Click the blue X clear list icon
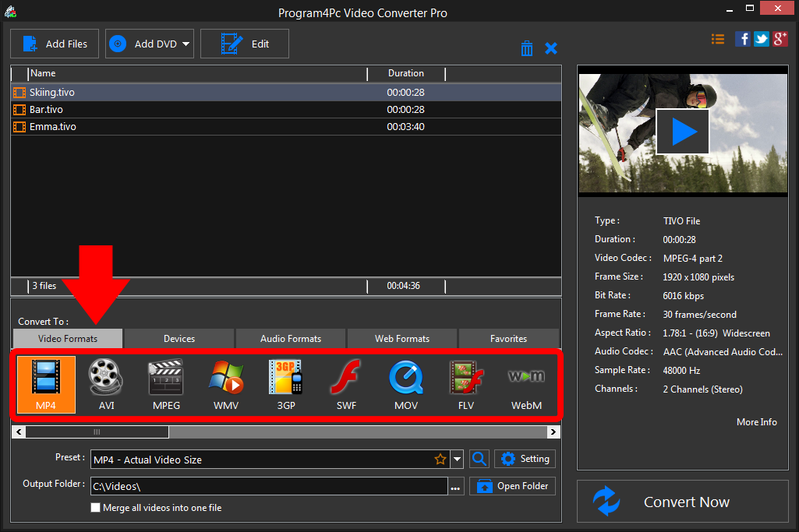Viewport: 799px width, 532px height. click(551, 48)
